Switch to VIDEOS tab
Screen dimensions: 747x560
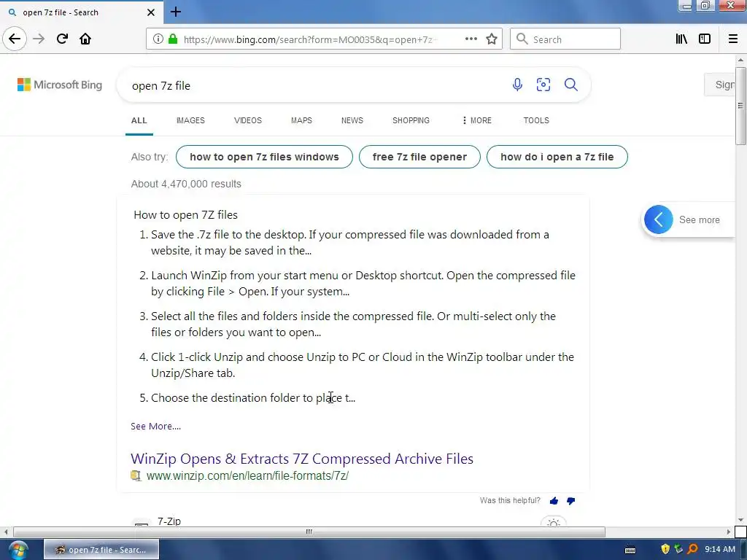pyautogui.click(x=248, y=120)
